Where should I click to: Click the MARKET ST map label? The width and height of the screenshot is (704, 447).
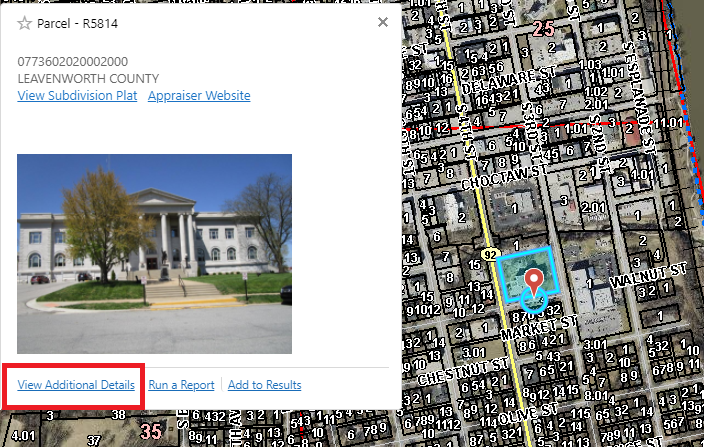coord(539,328)
